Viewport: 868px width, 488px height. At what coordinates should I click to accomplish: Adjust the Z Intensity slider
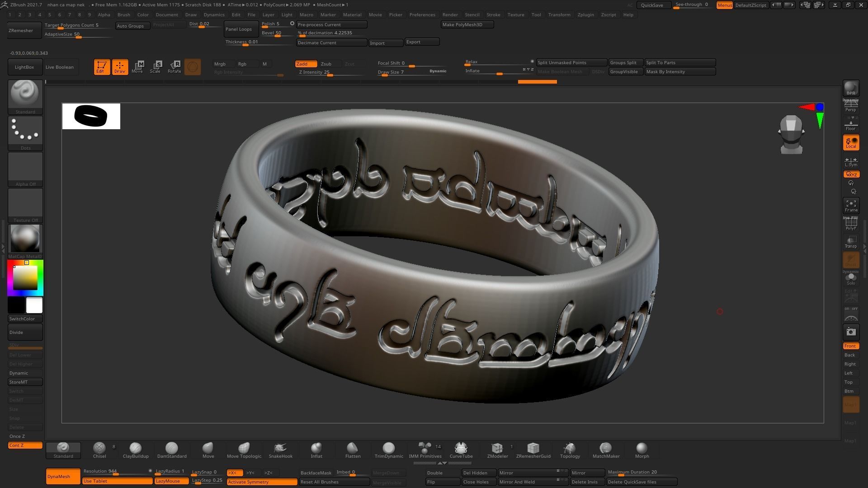click(330, 72)
